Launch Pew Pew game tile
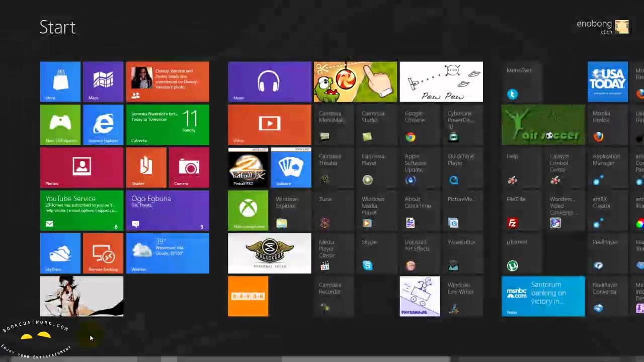 [441, 82]
